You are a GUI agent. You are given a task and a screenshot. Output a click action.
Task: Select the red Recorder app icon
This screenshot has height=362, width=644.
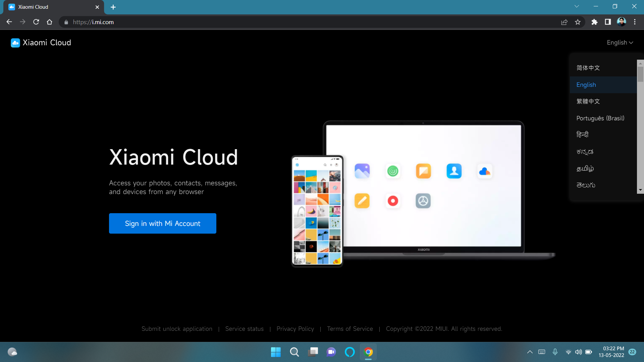(393, 201)
